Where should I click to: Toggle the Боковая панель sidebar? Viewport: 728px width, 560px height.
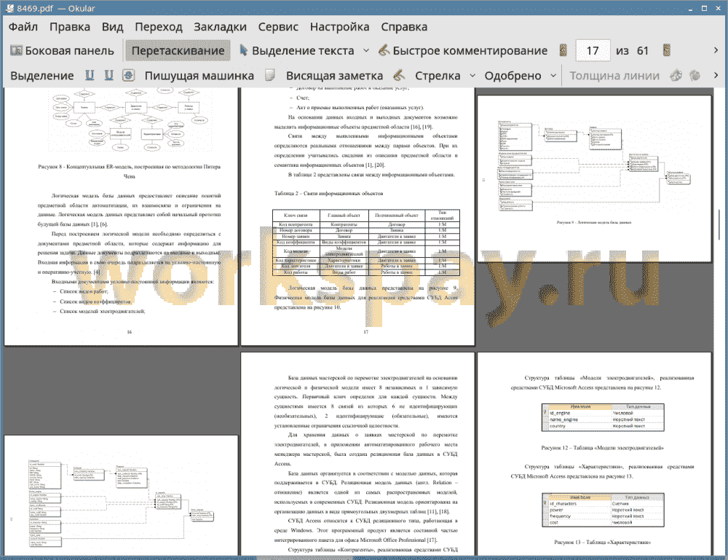(x=62, y=51)
